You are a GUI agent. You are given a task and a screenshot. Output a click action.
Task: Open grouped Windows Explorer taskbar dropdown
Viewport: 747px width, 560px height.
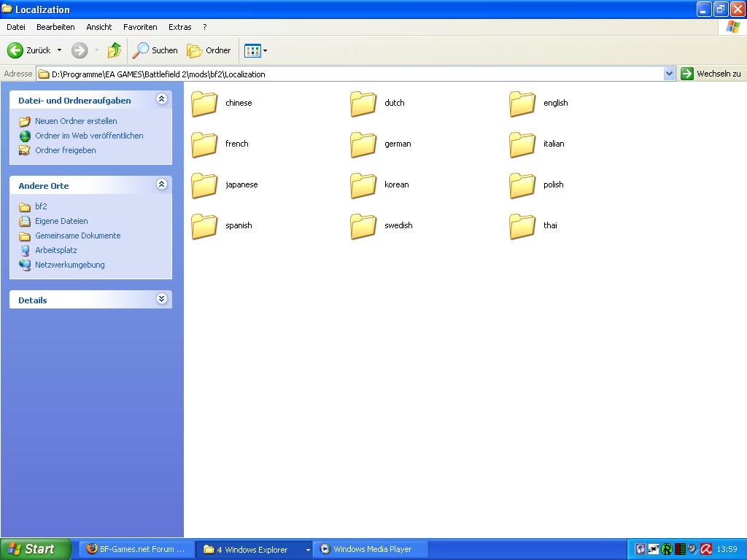click(x=308, y=550)
